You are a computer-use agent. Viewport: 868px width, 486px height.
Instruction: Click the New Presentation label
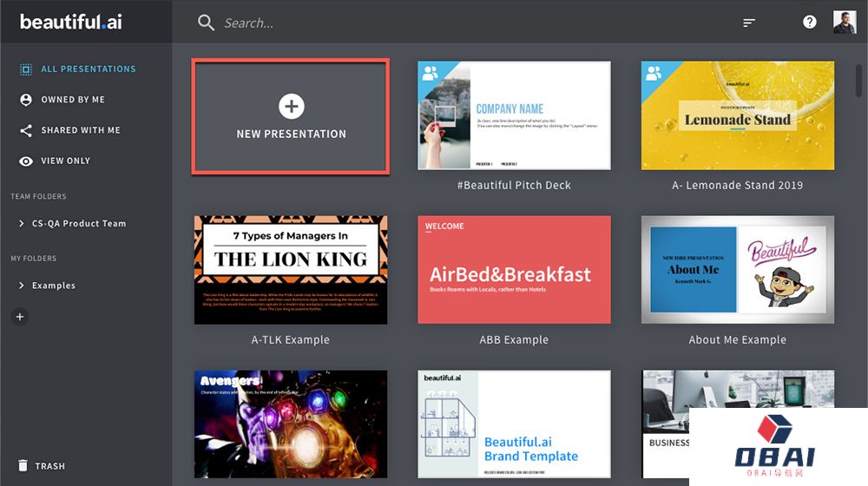point(291,134)
